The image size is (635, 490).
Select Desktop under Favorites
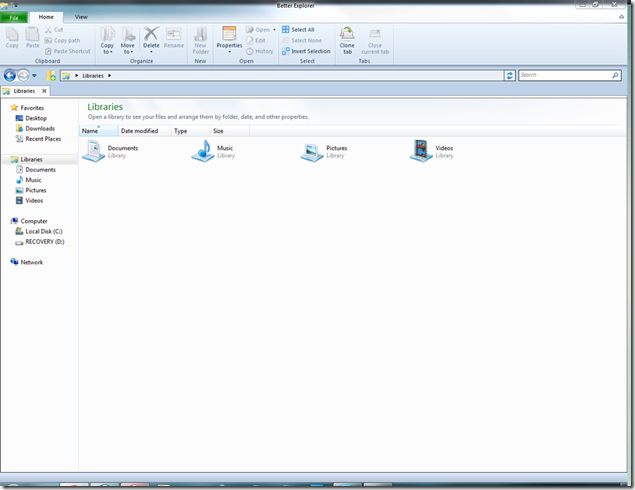(31, 118)
